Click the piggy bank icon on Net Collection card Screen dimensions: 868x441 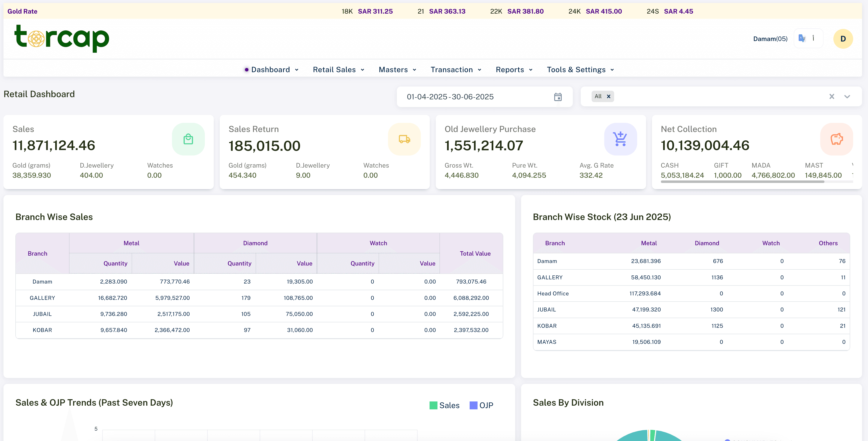(837, 139)
